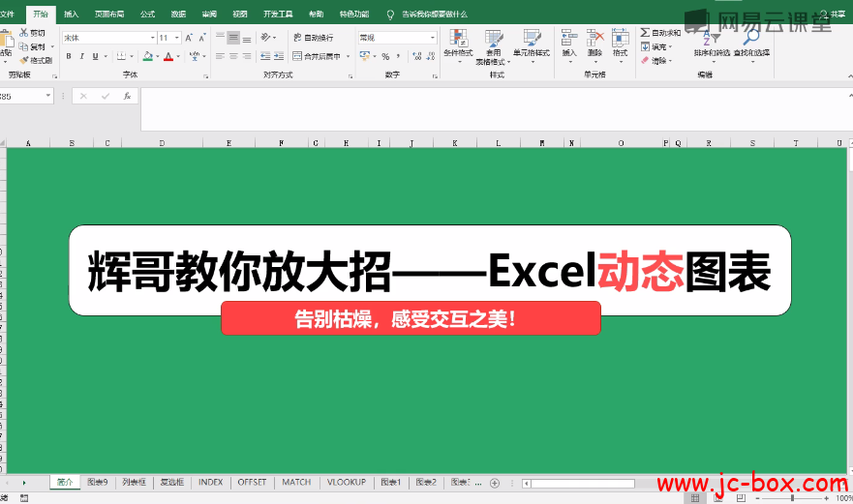853x504 pixels.
Task: Decrease font size with smaller A
Action: (x=201, y=38)
